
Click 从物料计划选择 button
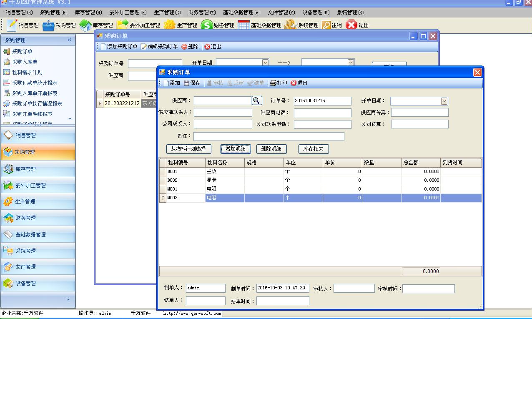coord(188,149)
